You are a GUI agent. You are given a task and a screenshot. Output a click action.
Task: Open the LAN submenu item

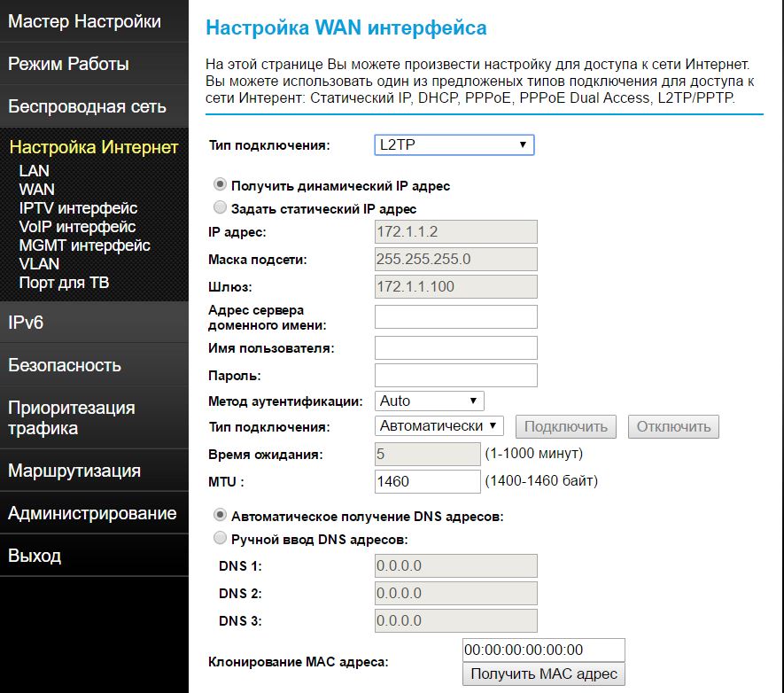(34, 171)
